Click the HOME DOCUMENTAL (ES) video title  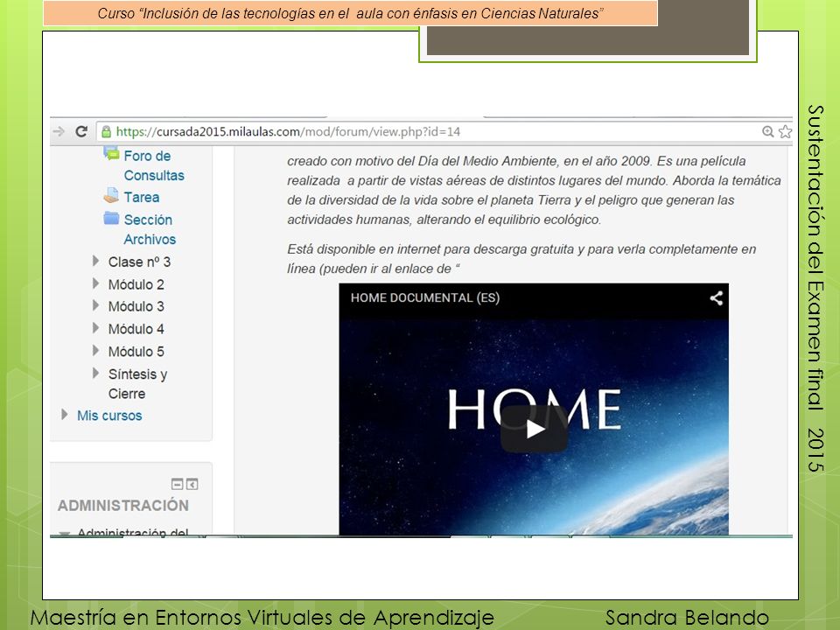pyautogui.click(x=425, y=297)
